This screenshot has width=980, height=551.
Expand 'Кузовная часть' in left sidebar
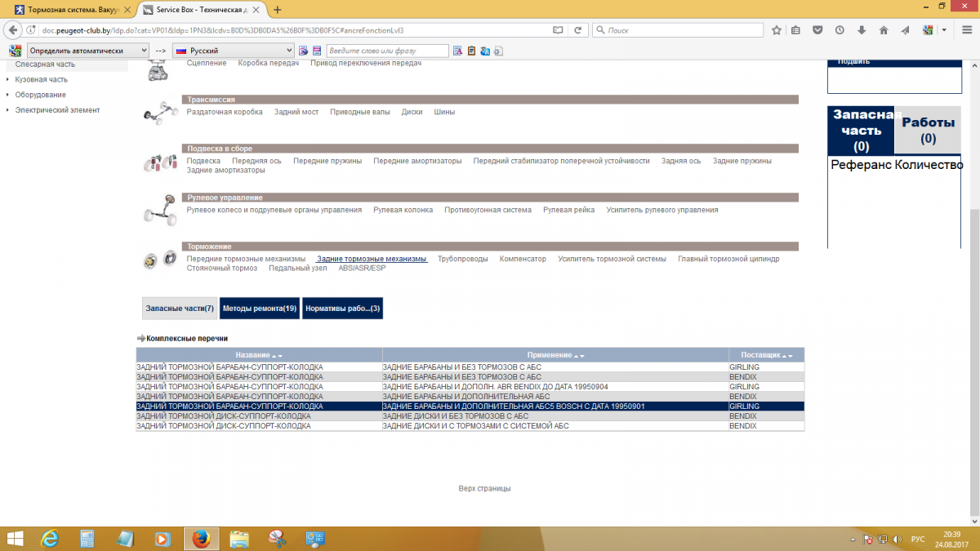pyautogui.click(x=41, y=79)
